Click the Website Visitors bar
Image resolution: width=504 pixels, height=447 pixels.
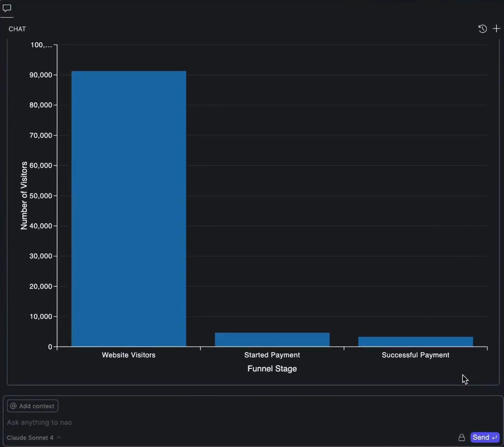click(129, 209)
